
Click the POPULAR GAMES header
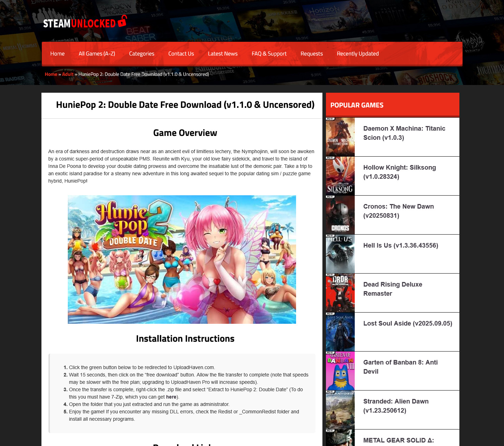click(357, 105)
